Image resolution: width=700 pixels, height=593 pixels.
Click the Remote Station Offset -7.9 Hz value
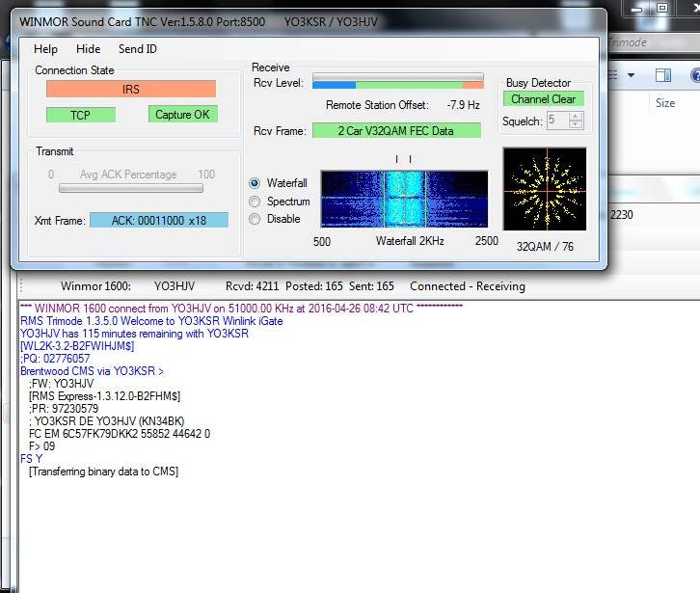pos(464,105)
